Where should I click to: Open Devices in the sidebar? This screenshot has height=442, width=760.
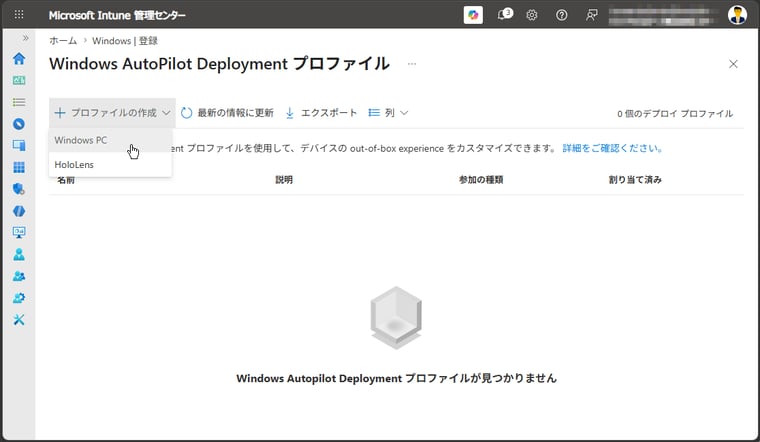click(19, 145)
